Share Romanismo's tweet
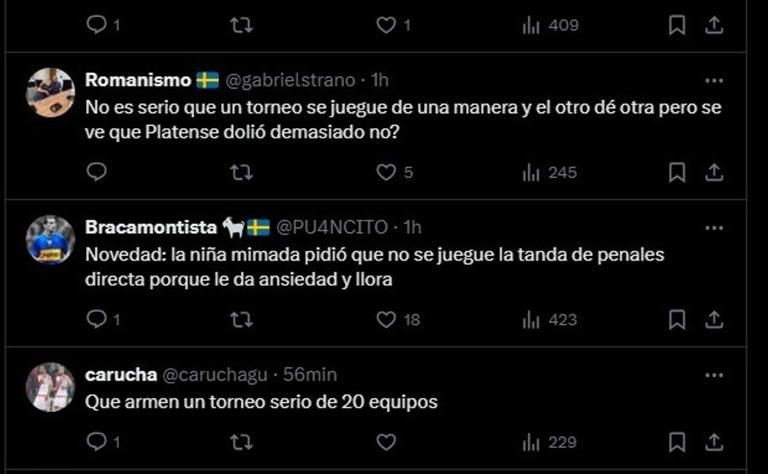This screenshot has height=474, width=768. (714, 172)
